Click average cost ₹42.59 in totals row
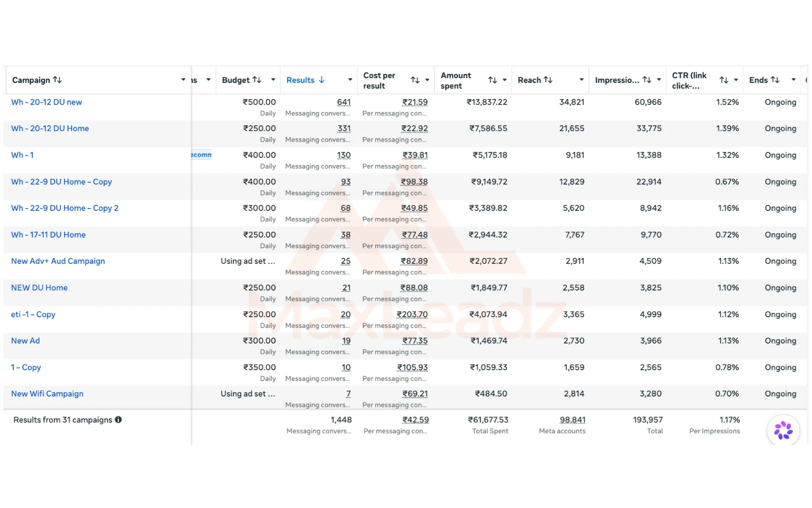Image resolution: width=812 pixels, height=508 pixels. click(416, 420)
